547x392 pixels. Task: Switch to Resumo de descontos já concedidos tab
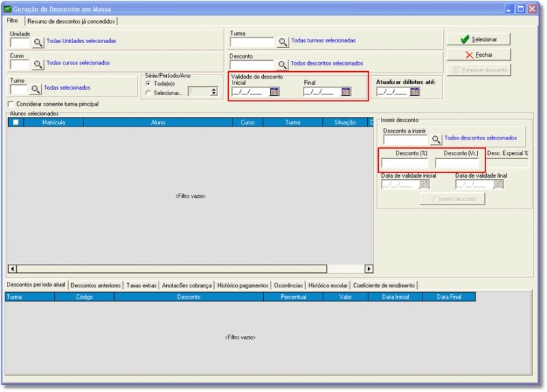coord(70,21)
